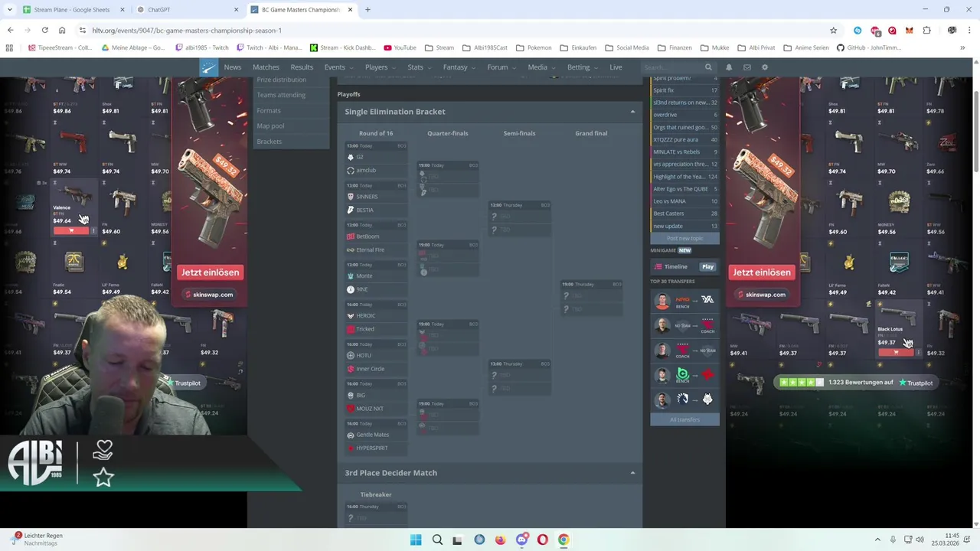Collapse the Single Elimination Bracket section

click(x=632, y=112)
